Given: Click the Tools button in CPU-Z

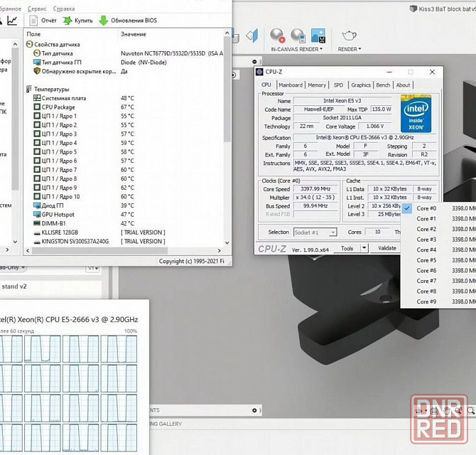Looking at the screenshot, I should pos(347,248).
